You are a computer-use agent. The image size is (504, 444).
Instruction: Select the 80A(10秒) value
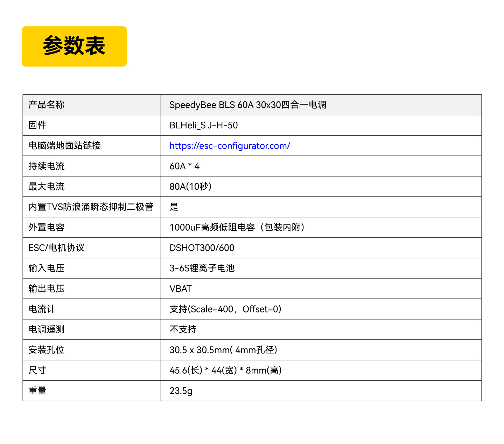(190, 187)
